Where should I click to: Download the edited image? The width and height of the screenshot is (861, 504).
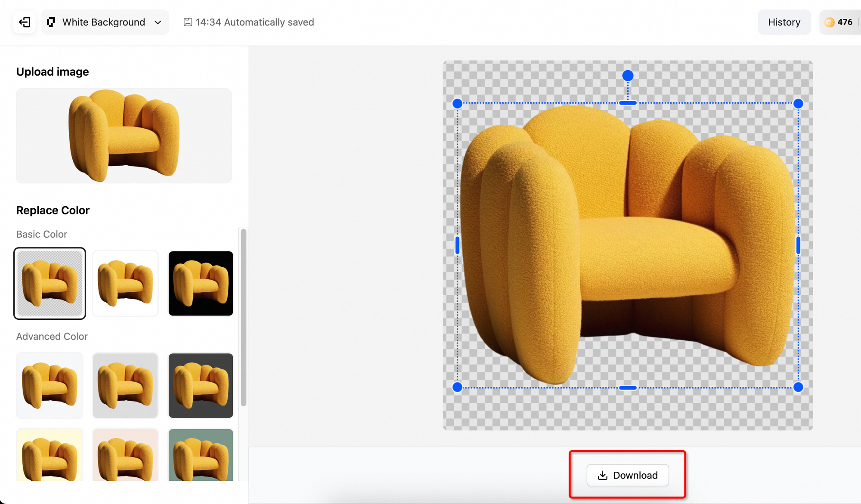[x=627, y=475]
